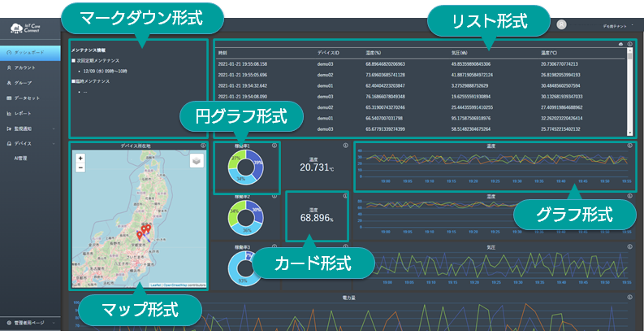This screenshot has width=644, height=335.
Task: Click the 監視通知 flag icon
Action: coord(9,128)
